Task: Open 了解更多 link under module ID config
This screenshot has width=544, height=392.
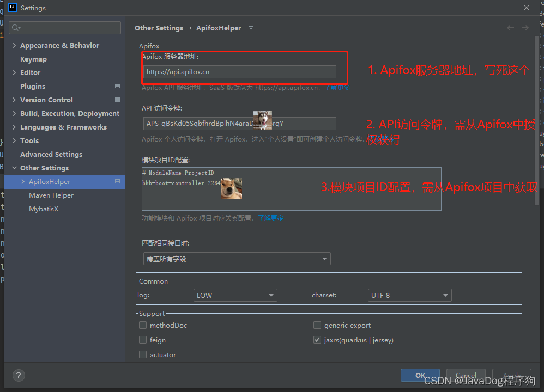Action: (270, 218)
